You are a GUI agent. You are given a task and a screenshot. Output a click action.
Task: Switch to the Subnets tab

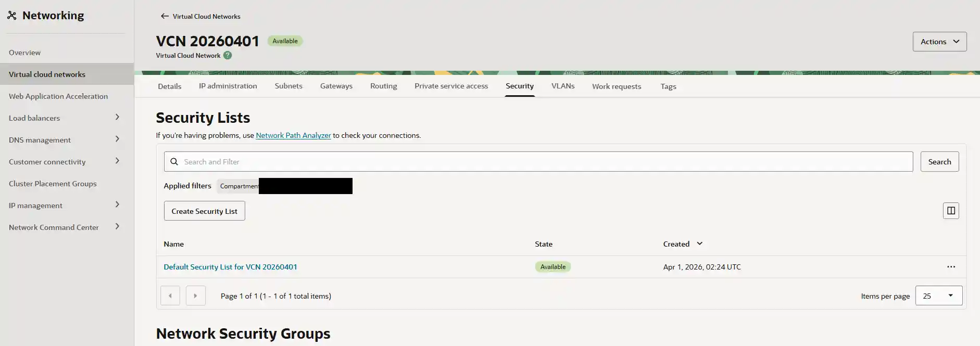288,86
